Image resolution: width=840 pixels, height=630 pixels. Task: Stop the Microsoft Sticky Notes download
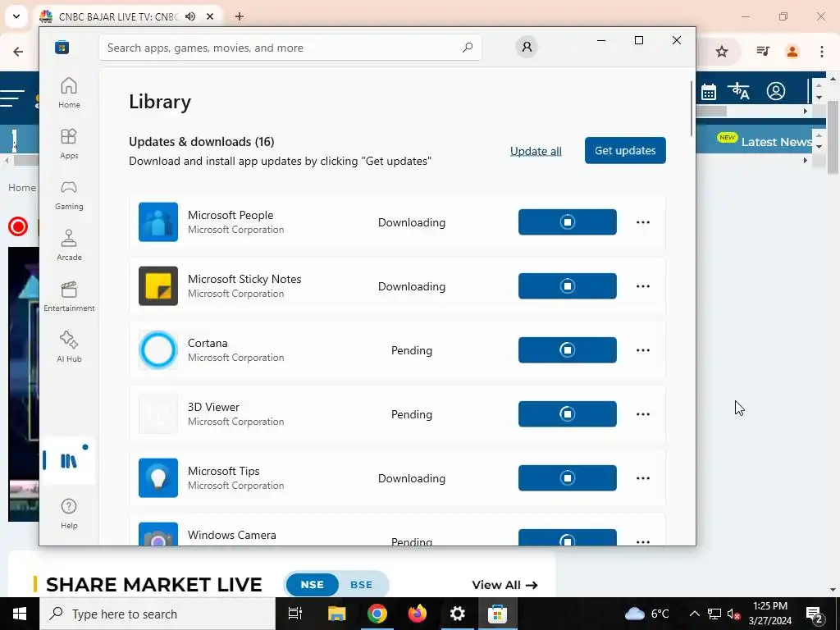coord(568,286)
